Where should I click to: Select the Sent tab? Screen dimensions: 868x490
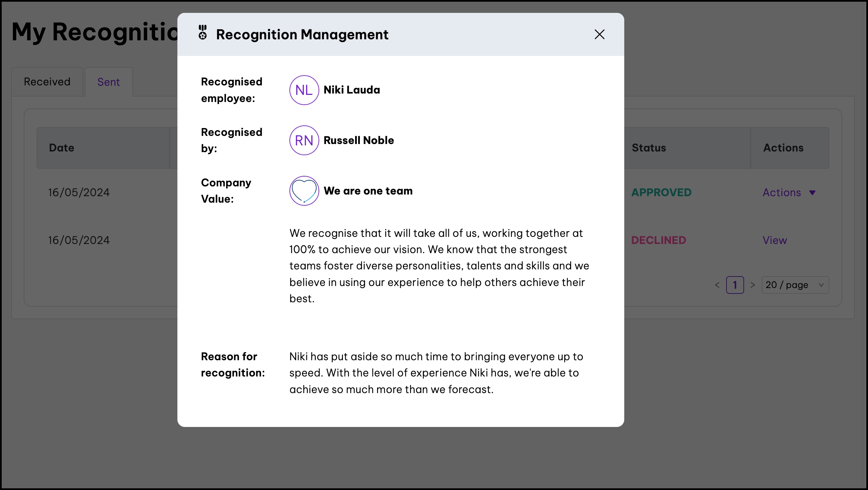coord(108,82)
